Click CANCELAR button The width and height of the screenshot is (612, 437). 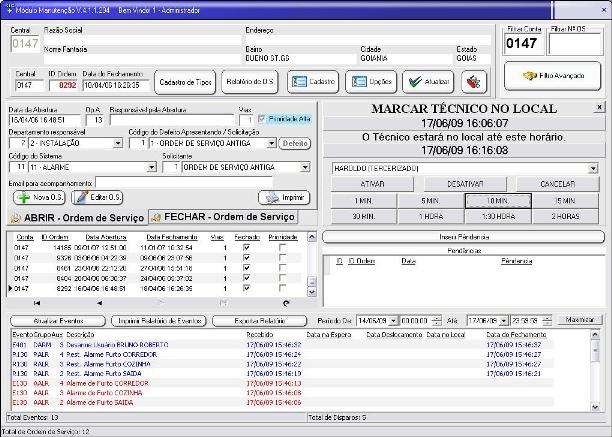(x=557, y=184)
